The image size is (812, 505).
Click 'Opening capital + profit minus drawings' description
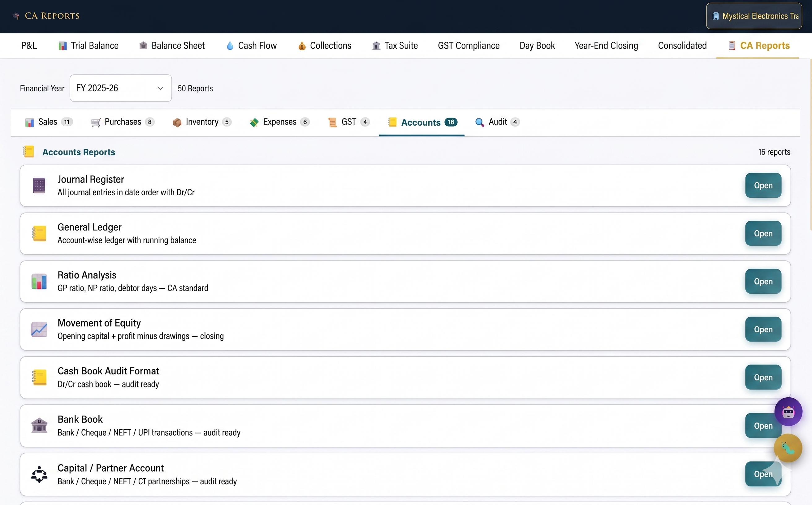pos(140,336)
